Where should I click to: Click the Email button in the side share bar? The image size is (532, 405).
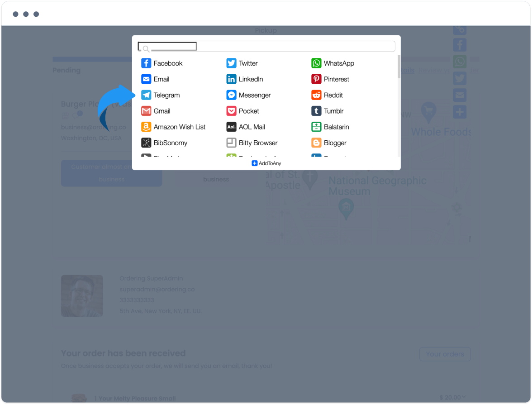point(460,95)
